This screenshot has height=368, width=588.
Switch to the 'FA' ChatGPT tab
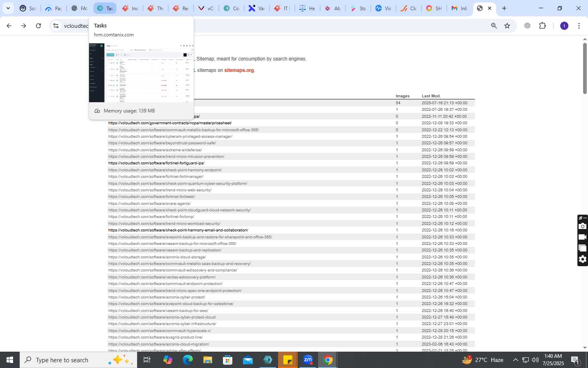pyautogui.click(x=79, y=8)
